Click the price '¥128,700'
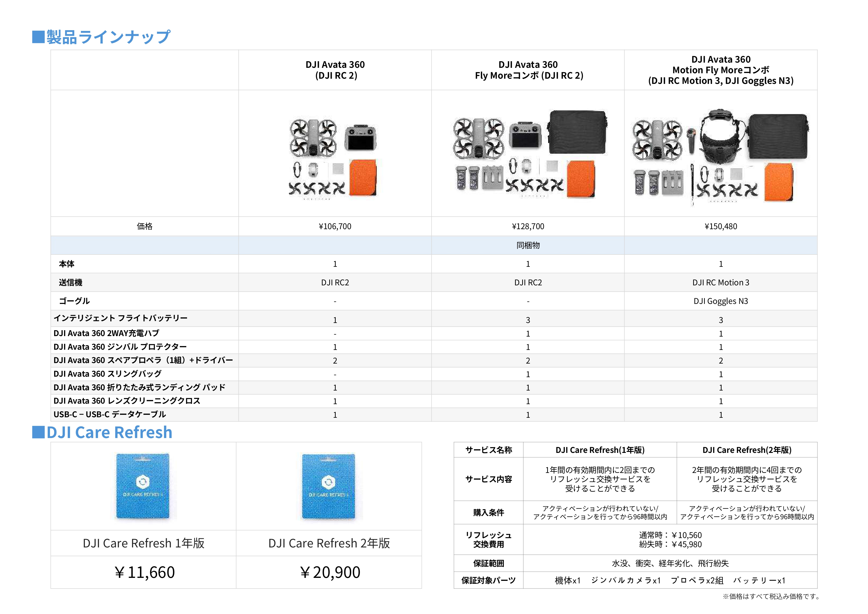This screenshot has height=614, width=868. tap(528, 226)
